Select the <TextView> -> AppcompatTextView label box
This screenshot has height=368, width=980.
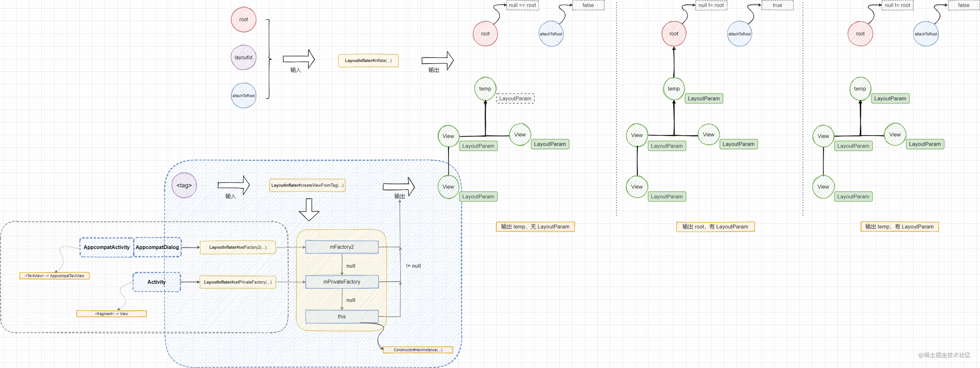[54, 276]
